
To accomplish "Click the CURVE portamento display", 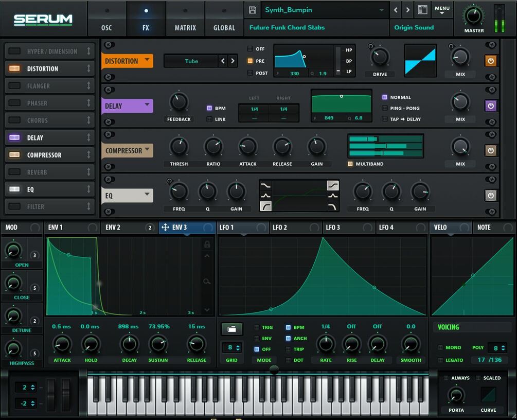I will click(x=488, y=394).
